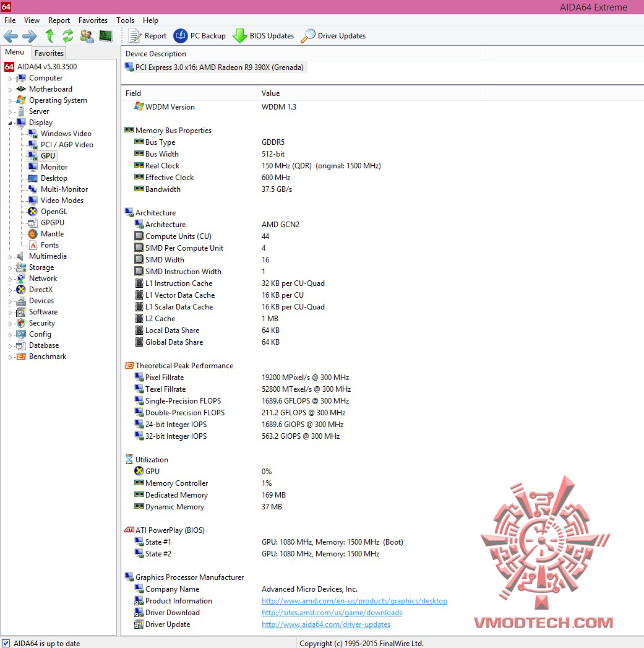Click the green Up arrow toolbar icon
The width and height of the screenshot is (644, 648).
(x=49, y=36)
